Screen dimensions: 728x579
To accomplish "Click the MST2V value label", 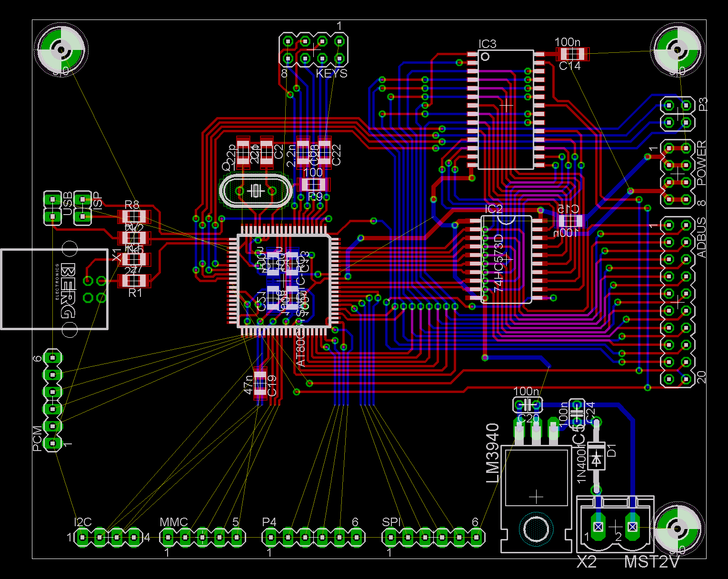I will click(x=651, y=562).
